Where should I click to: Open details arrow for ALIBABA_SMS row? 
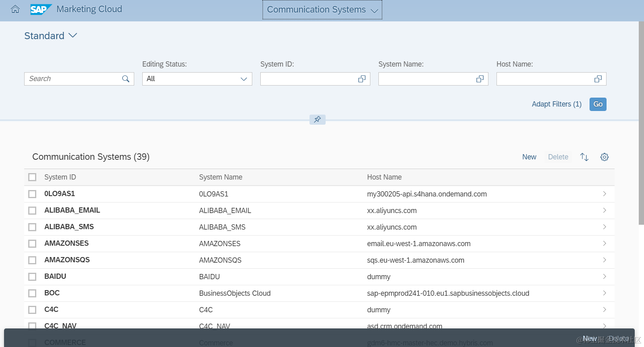coord(605,227)
